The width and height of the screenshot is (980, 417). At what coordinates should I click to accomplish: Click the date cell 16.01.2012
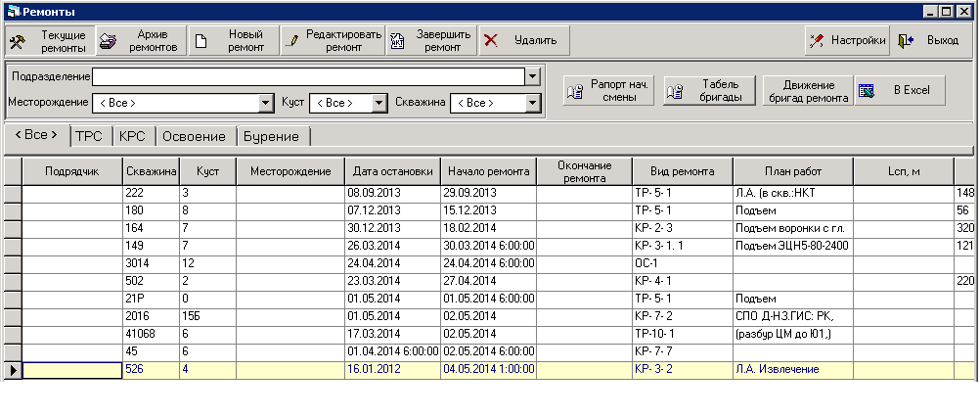click(392, 370)
